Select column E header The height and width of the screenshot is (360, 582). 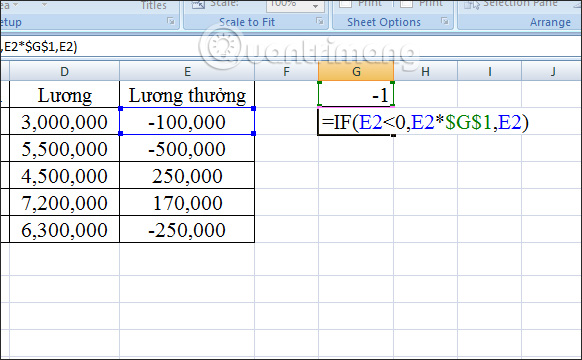point(187,71)
